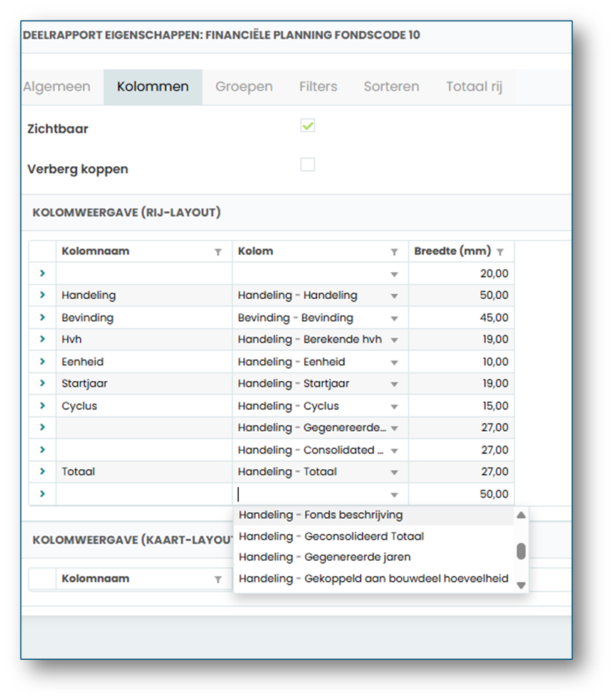Go to the Filters tab
Image resolution: width=613 pixels, height=700 pixels.
[x=318, y=87]
